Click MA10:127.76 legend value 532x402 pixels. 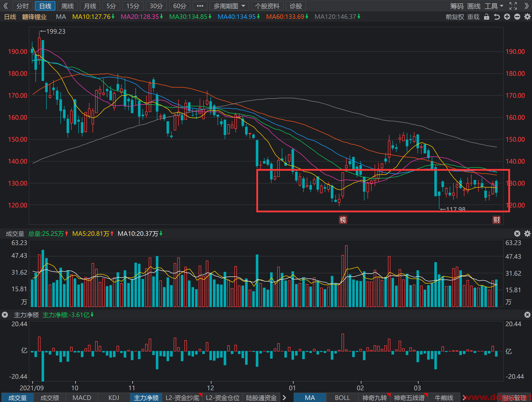pos(93,17)
